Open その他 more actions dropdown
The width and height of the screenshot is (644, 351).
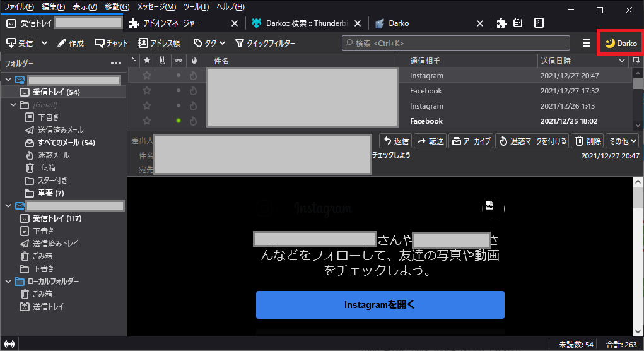click(x=622, y=141)
